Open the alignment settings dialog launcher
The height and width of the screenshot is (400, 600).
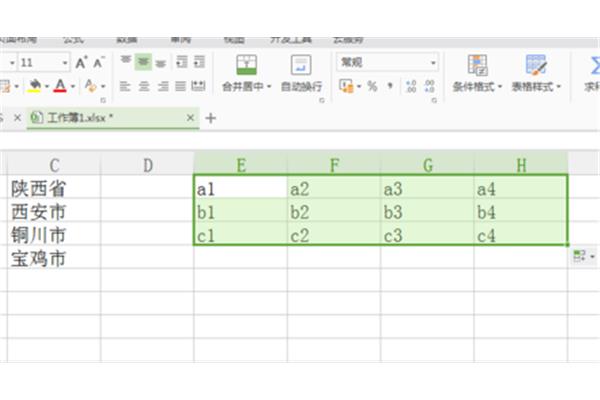(322, 100)
